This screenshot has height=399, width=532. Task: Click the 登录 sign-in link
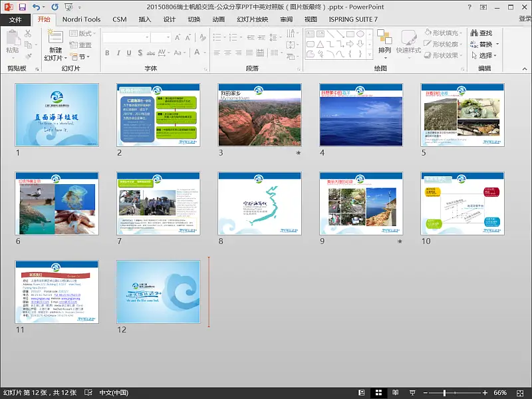pos(525,19)
